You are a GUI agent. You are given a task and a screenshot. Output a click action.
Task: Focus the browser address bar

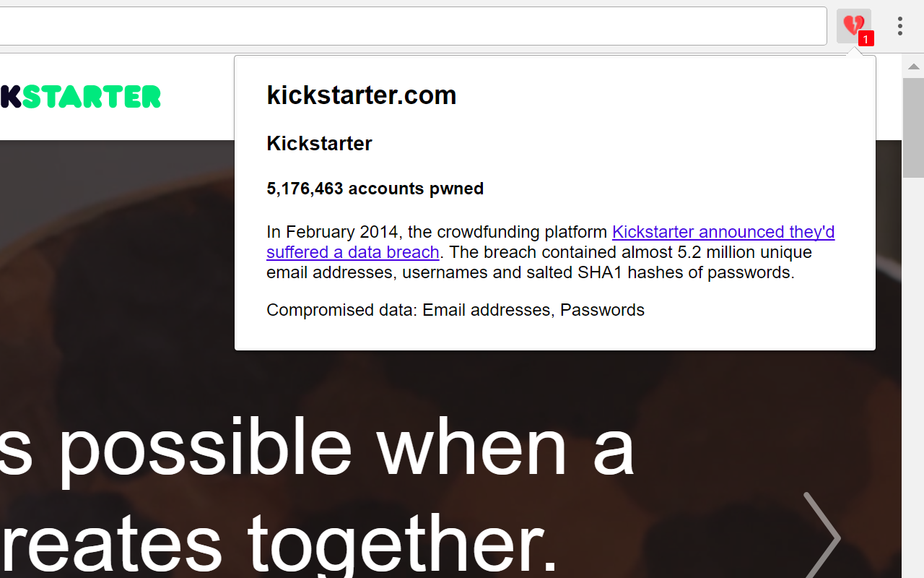click(413, 26)
